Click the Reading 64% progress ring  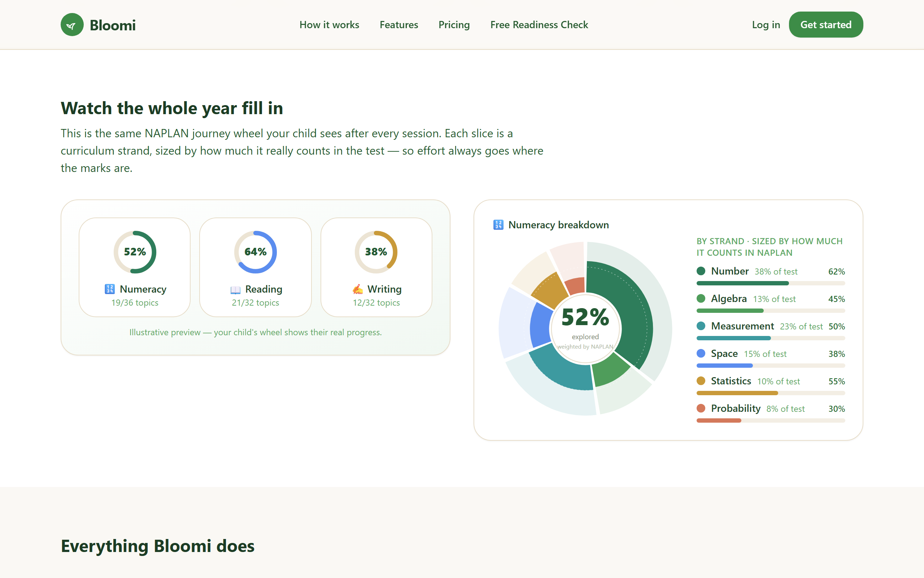(x=256, y=252)
